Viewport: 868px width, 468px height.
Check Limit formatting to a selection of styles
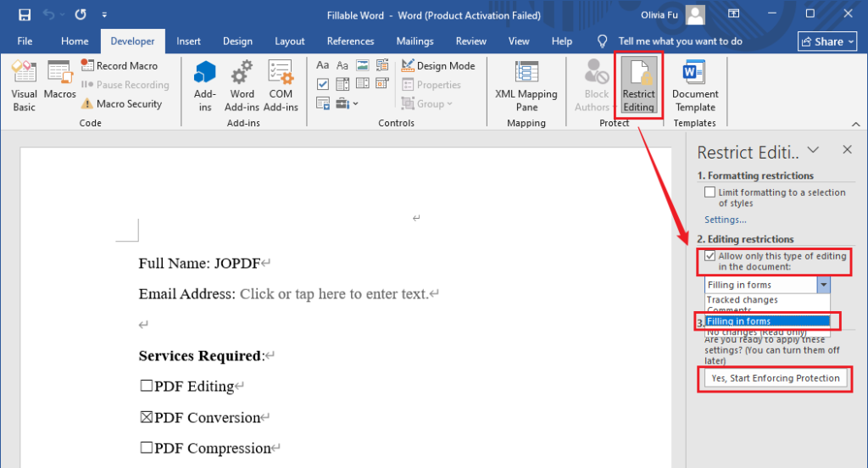coord(709,192)
